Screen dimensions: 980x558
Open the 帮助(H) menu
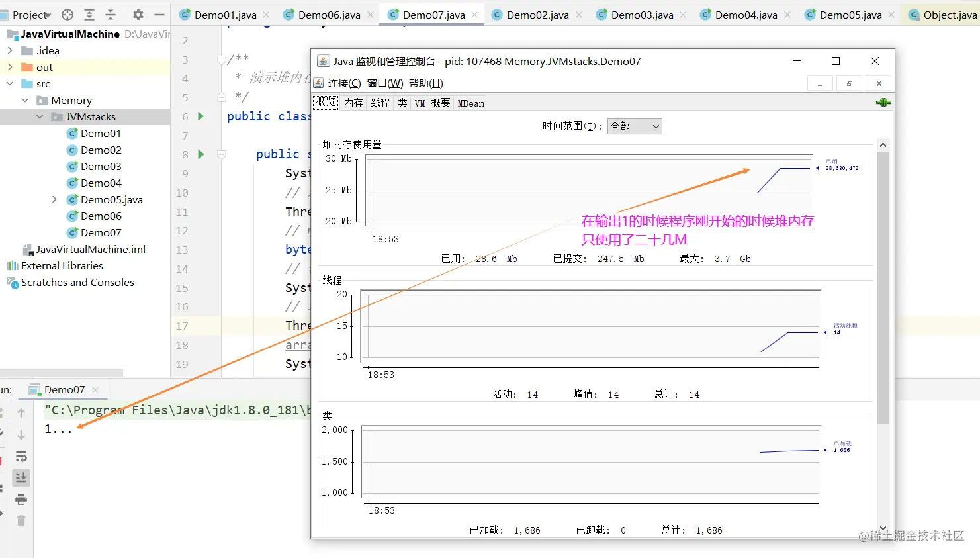pos(426,83)
